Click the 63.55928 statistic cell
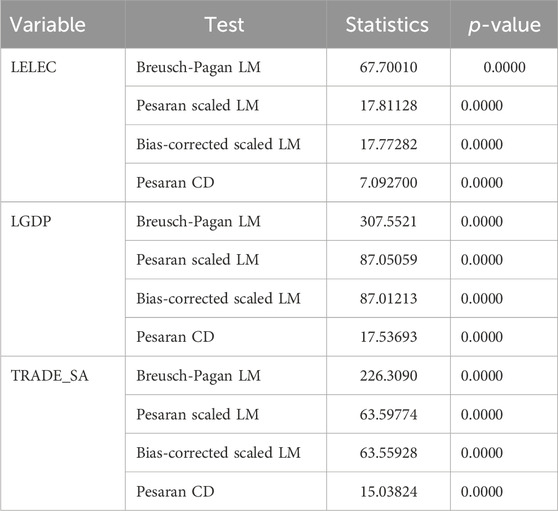 388,453
